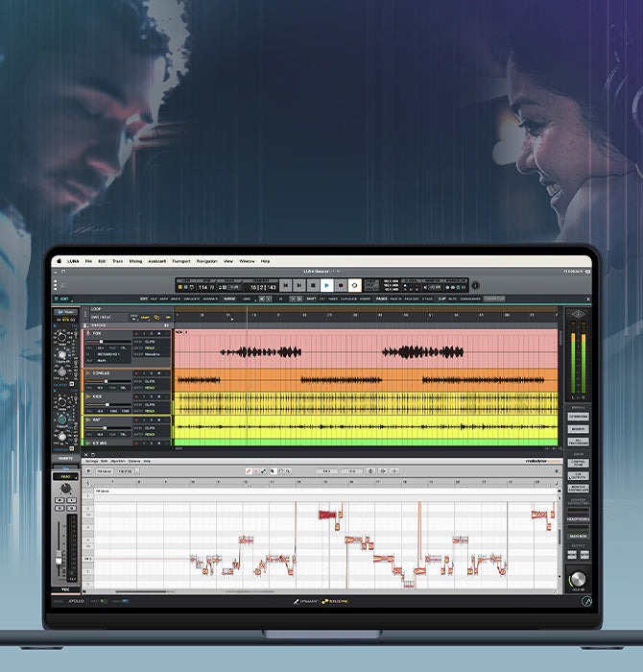Open the Transport menu
The image size is (643, 672).
[180, 261]
